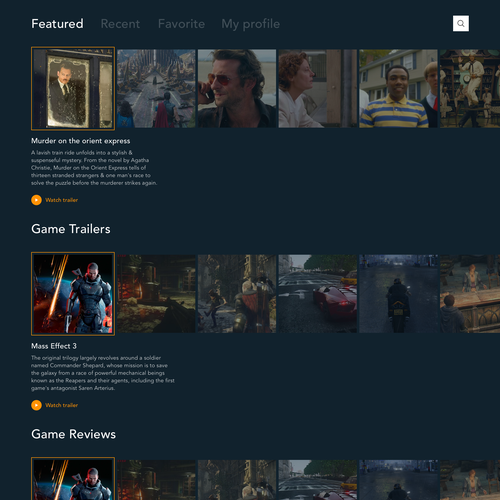Switch to the Recent tab
The width and height of the screenshot is (500, 500).
click(x=120, y=24)
